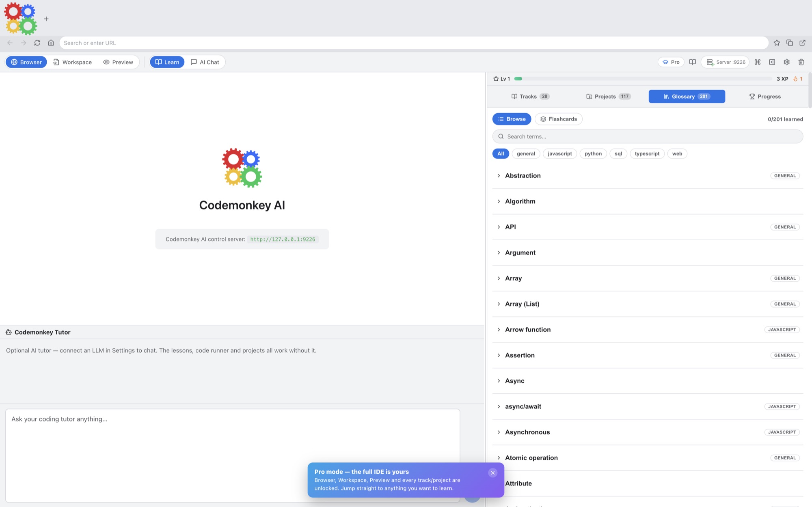Click the copy/duplicate icon beside address bar
This screenshot has width=812, height=507.
pos(790,43)
